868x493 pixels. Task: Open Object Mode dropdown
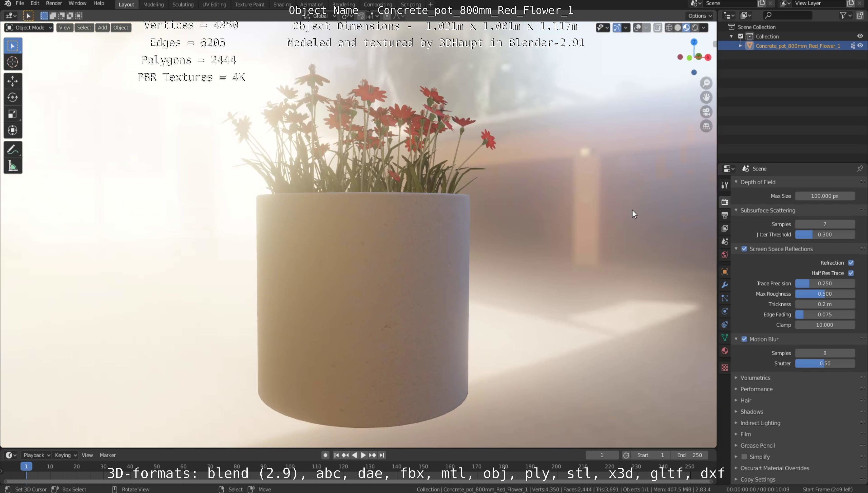pyautogui.click(x=29, y=28)
